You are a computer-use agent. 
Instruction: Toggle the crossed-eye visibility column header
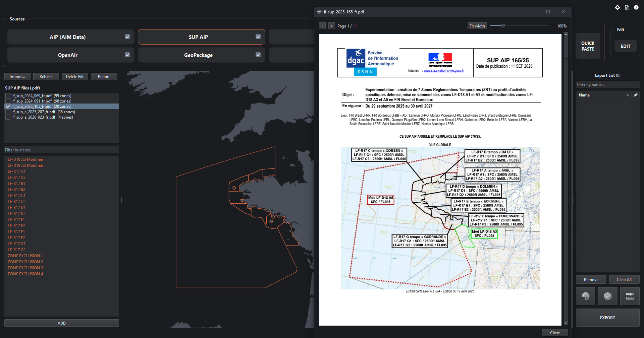point(636,95)
